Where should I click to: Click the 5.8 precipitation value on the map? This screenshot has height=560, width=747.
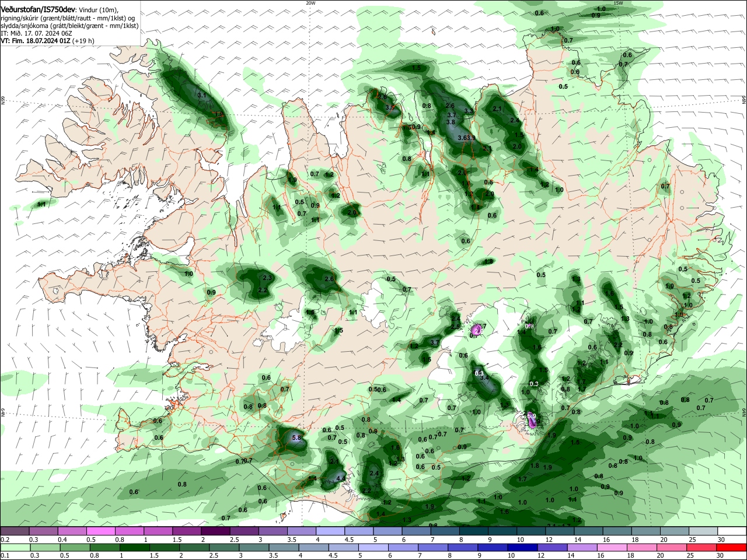coord(296,437)
